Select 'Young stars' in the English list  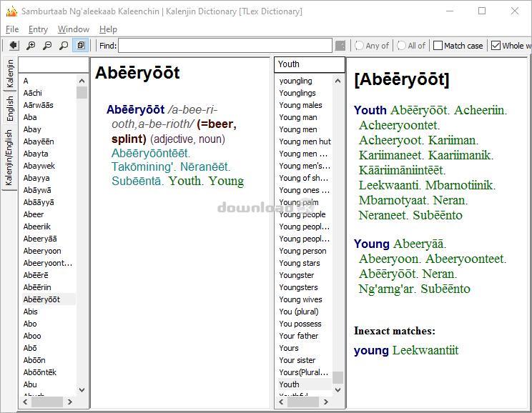[x=300, y=263]
